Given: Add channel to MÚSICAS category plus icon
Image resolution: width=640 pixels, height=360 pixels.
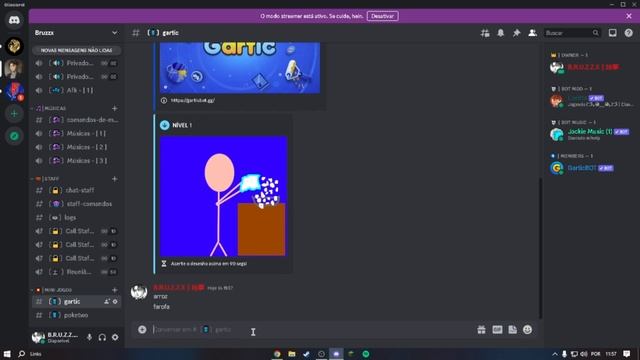Looking at the screenshot, I should point(115,108).
